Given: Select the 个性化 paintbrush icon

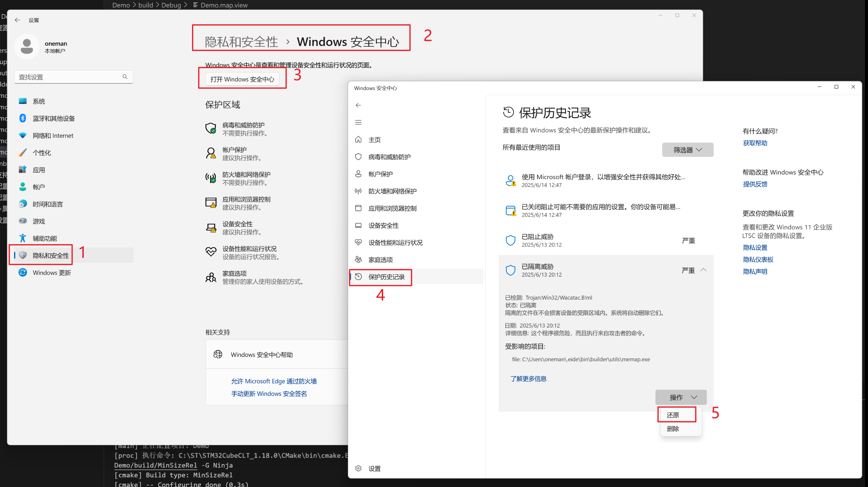Looking at the screenshot, I should point(23,153).
